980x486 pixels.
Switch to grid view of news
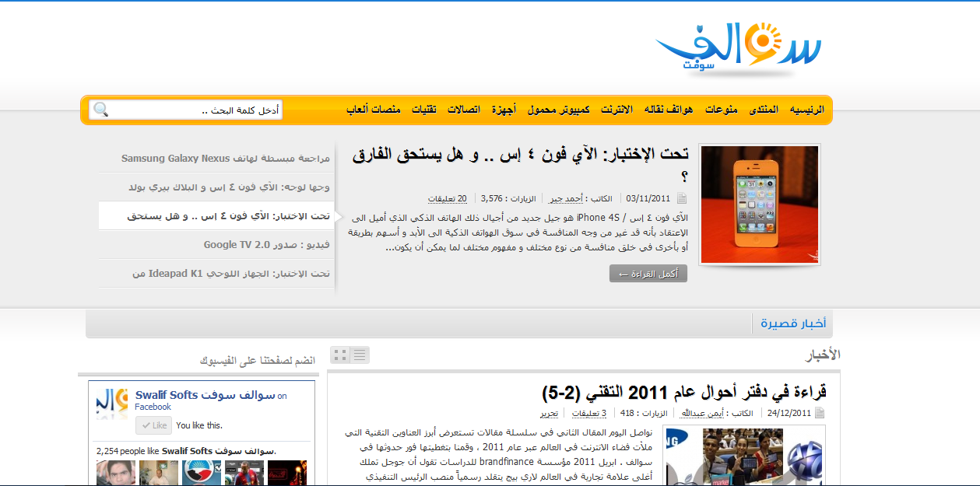(x=339, y=355)
